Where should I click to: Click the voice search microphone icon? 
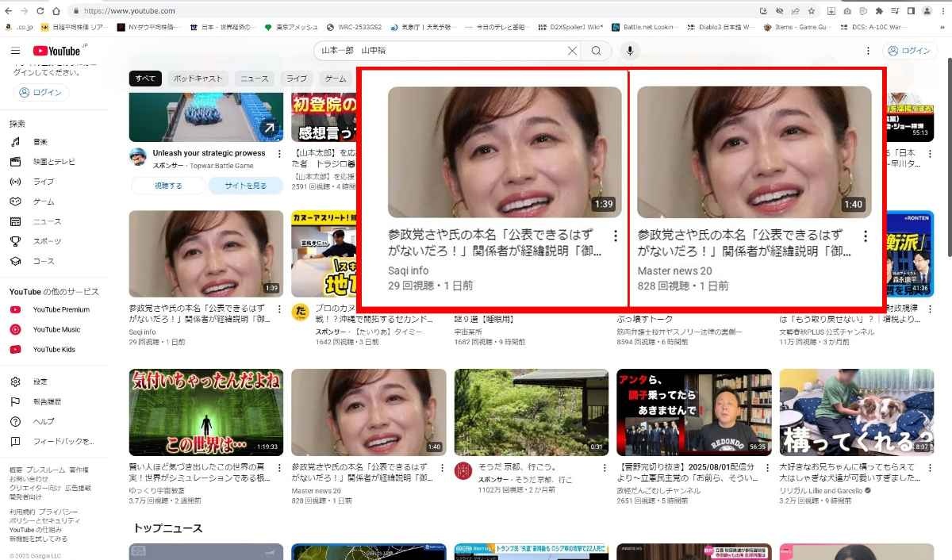(x=629, y=51)
